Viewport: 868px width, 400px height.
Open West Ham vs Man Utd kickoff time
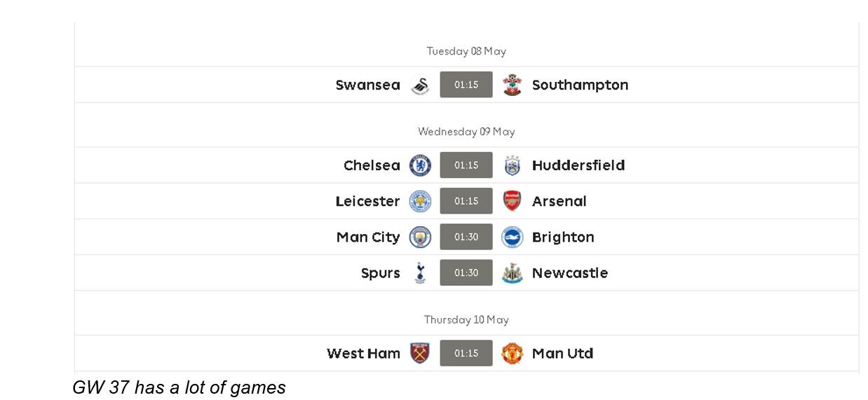[466, 353]
